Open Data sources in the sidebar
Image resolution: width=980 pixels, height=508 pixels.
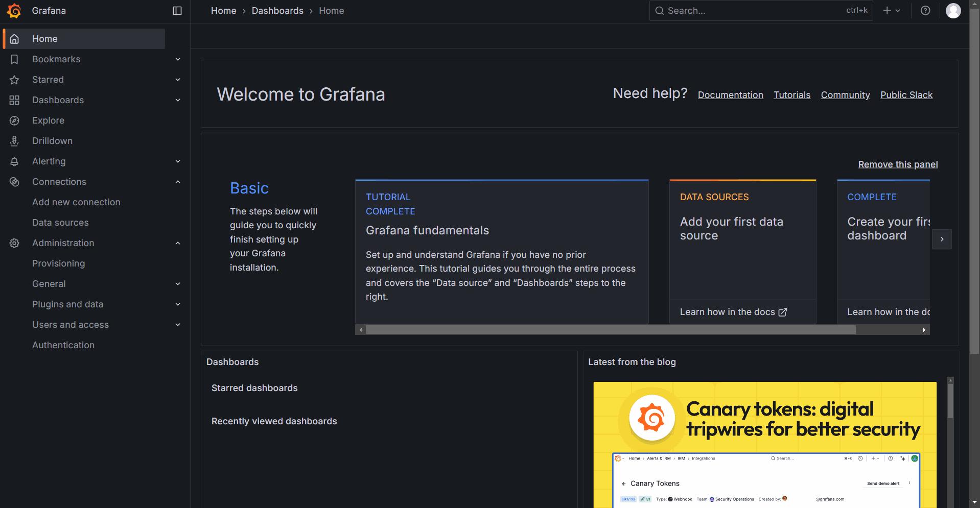[x=60, y=223]
